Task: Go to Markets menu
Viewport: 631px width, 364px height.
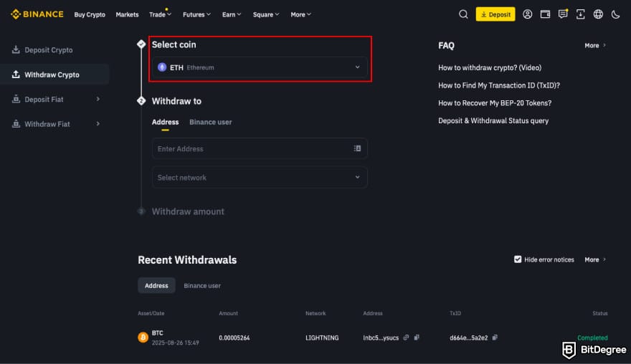Action: 127,14
